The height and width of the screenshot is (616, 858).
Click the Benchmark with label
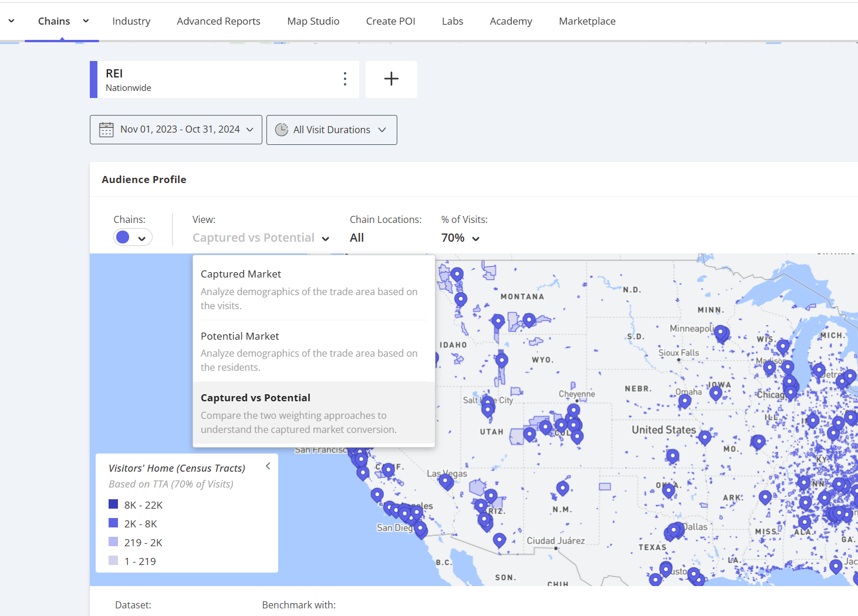(x=299, y=605)
